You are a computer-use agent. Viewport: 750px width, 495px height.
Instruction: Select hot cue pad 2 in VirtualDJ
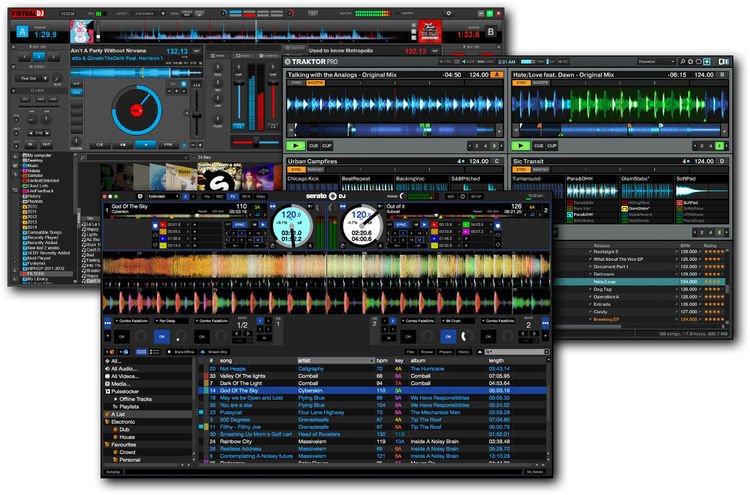coord(39,56)
